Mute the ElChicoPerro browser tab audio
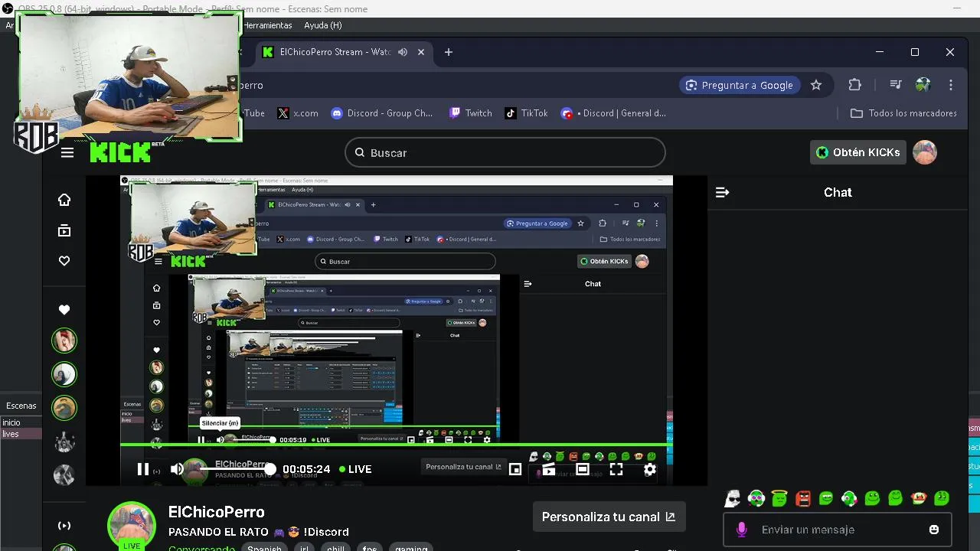 403,52
